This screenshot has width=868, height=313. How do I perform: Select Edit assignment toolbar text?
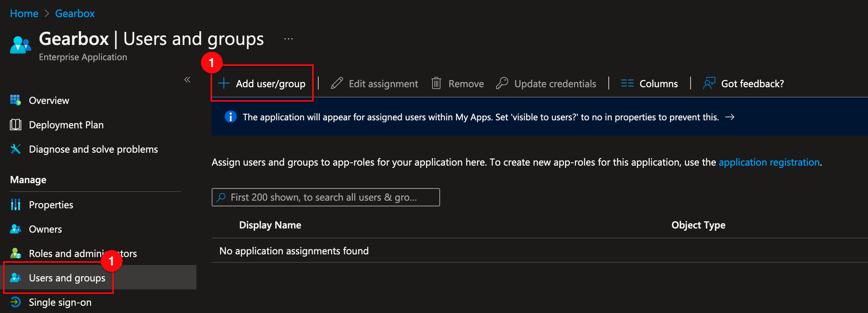[x=383, y=83]
